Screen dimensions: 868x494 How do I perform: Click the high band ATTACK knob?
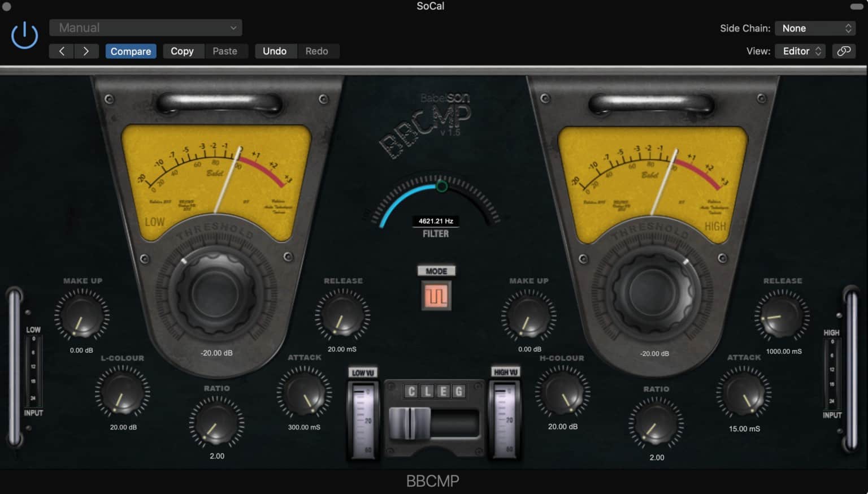744,393
